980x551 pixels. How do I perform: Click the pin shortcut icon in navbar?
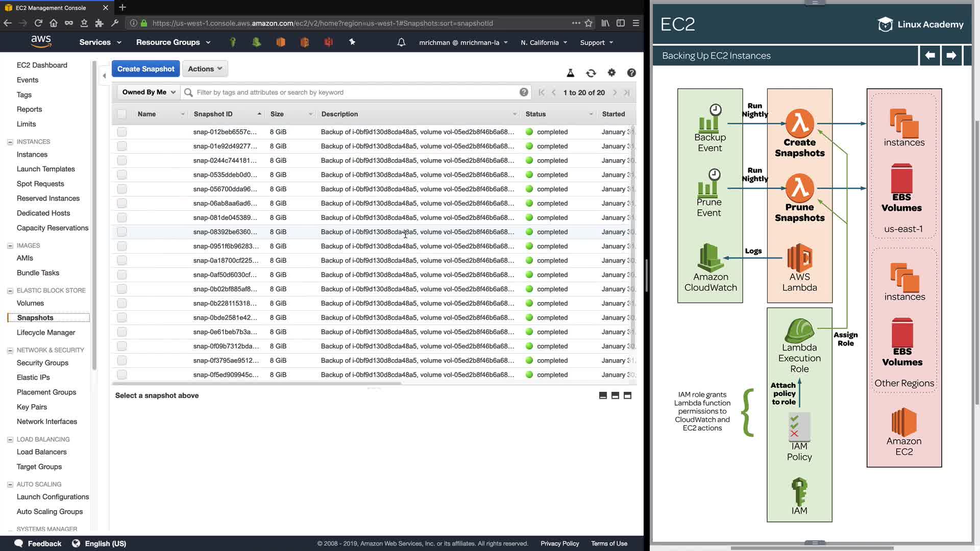click(x=352, y=42)
